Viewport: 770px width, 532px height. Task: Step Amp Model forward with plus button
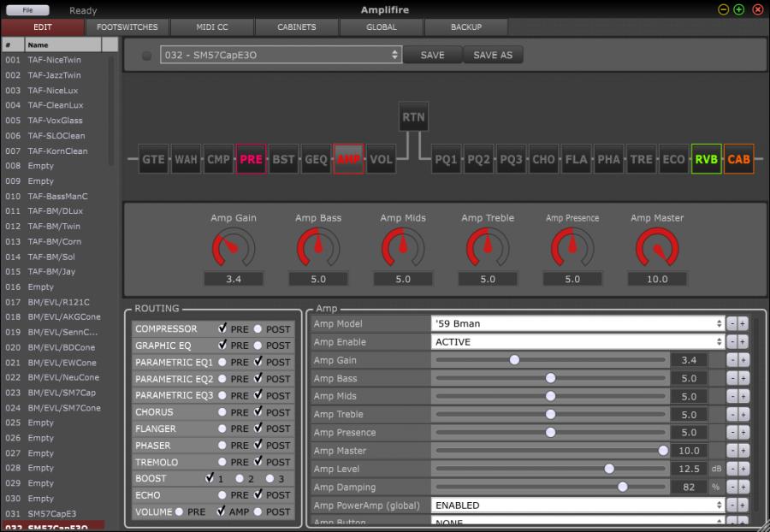pos(743,324)
